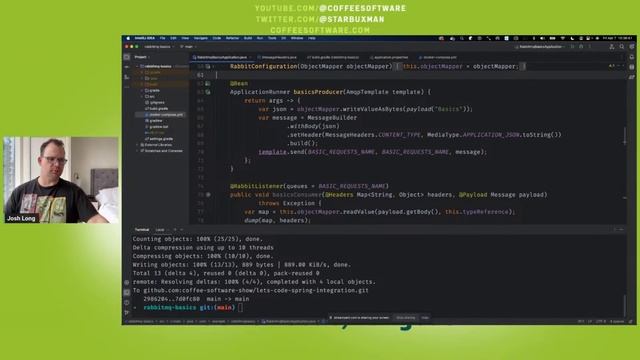Open the Problems tool window icon

tap(127, 302)
